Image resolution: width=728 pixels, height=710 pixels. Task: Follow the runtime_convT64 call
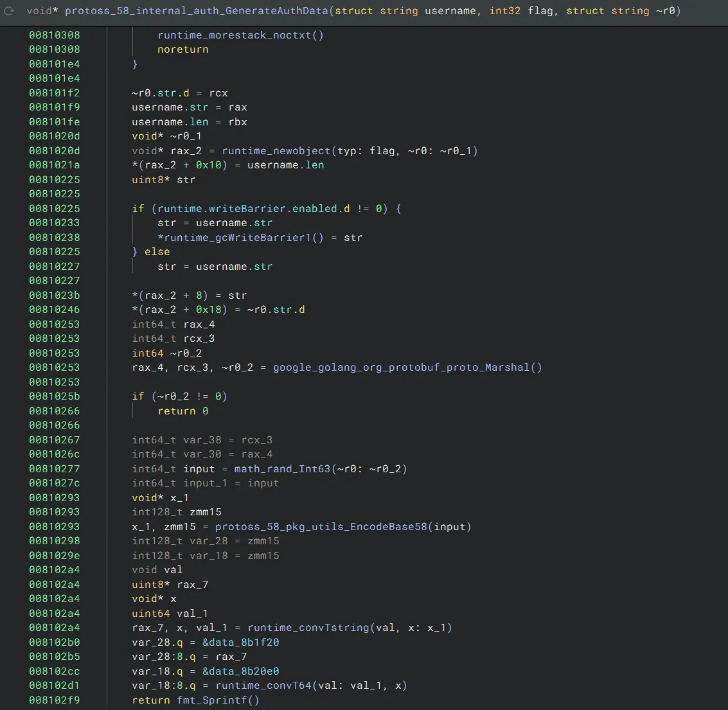(263, 686)
